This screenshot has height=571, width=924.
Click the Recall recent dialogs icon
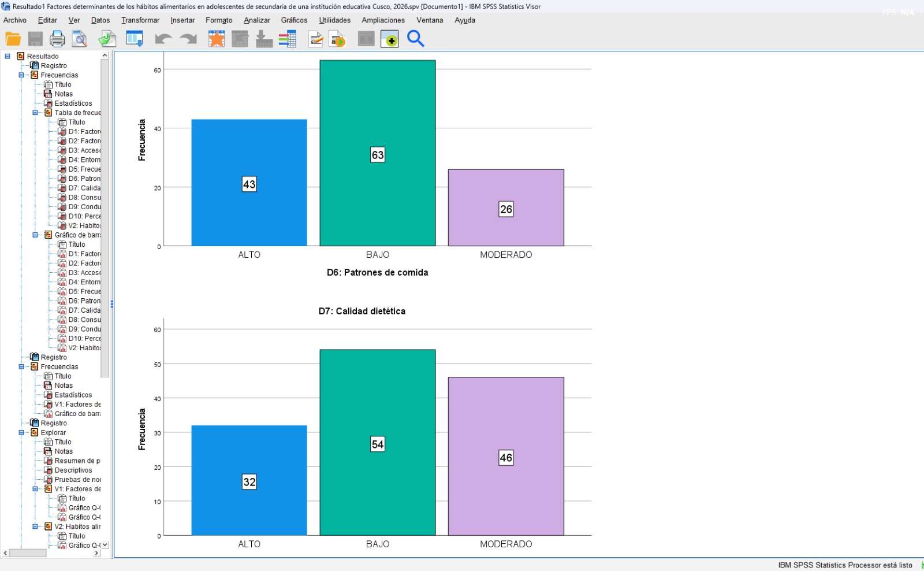pyautogui.click(x=135, y=39)
